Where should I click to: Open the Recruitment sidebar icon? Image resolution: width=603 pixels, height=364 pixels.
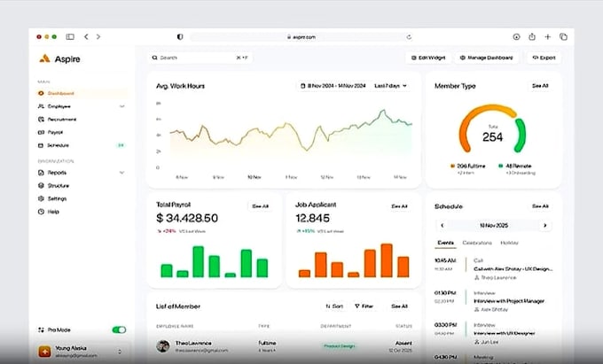pyautogui.click(x=41, y=120)
